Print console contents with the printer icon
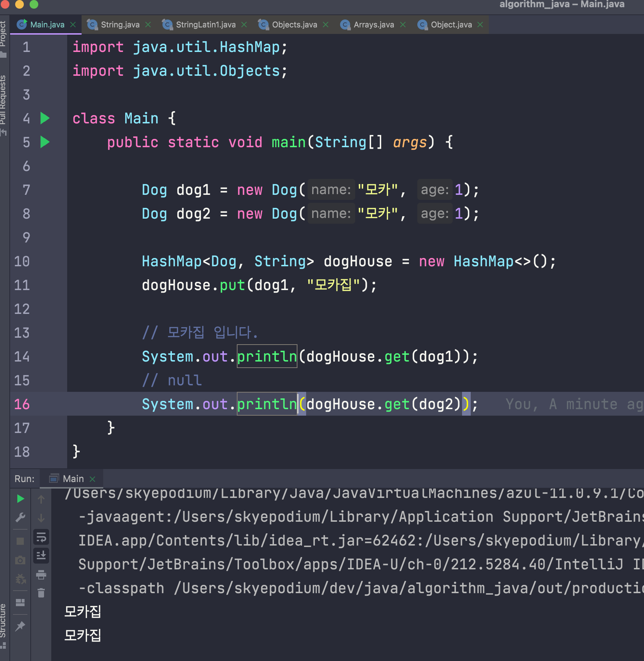The width and height of the screenshot is (644, 661). (41, 575)
